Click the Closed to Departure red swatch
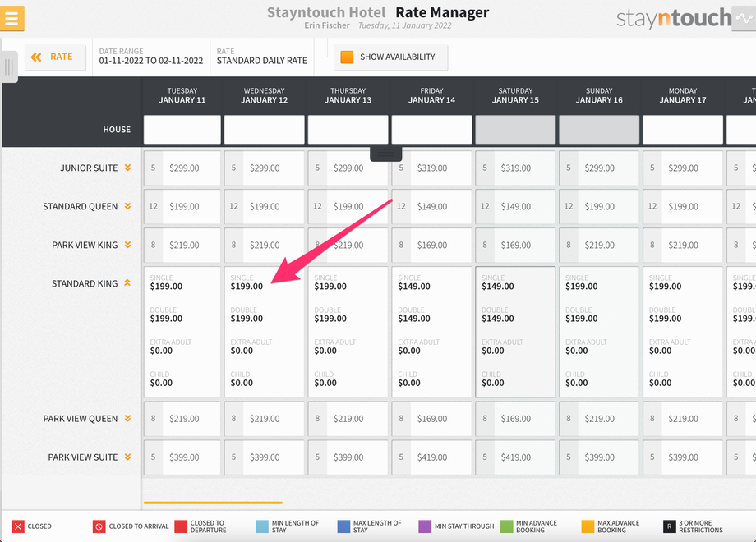The height and width of the screenshot is (542, 756). pos(181,526)
